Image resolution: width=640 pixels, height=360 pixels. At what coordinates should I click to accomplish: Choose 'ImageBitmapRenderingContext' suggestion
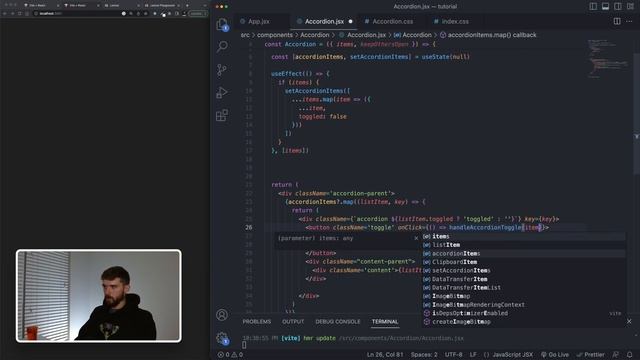(x=523, y=305)
